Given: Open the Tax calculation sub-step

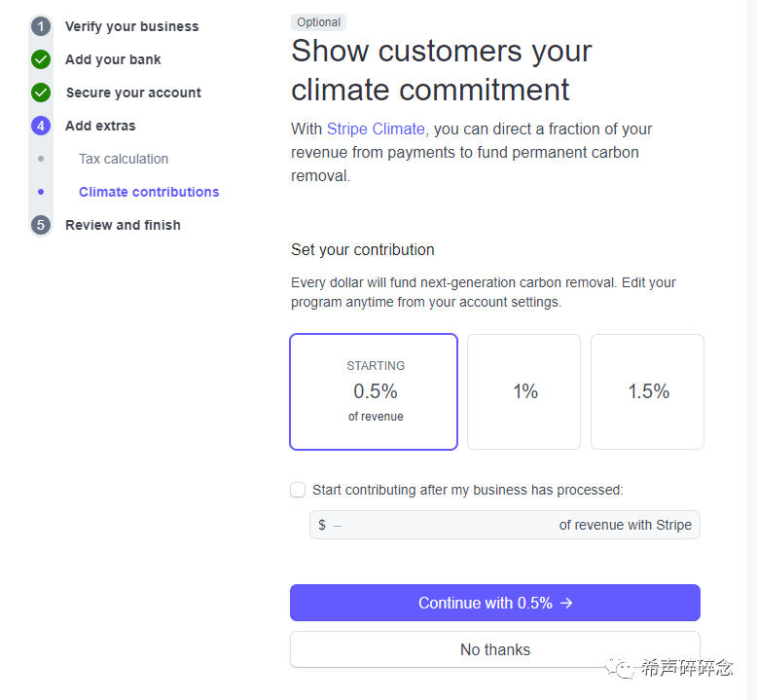Looking at the screenshot, I should 124,159.
